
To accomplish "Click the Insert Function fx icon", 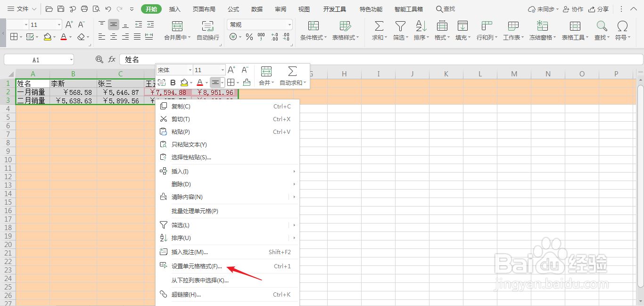I will (111, 59).
